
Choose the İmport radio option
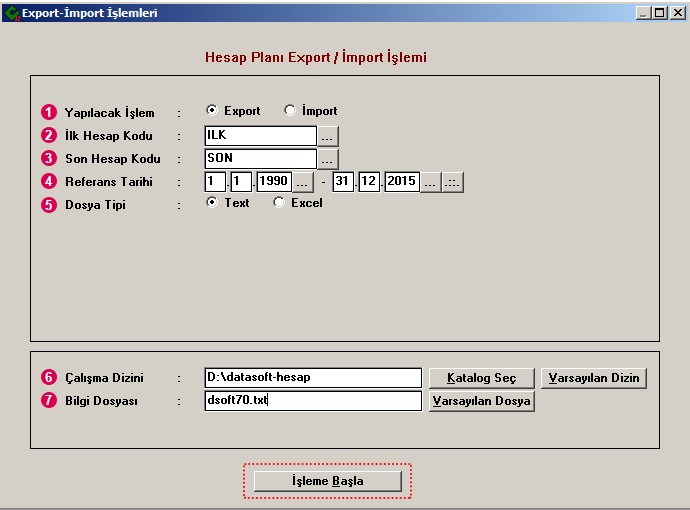click(290, 111)
